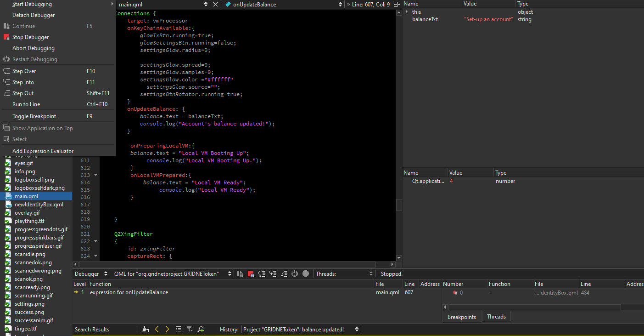Viewport: 644px width, 336px height.
Task: Go to previous search result arrow
Action: point(157,329)
